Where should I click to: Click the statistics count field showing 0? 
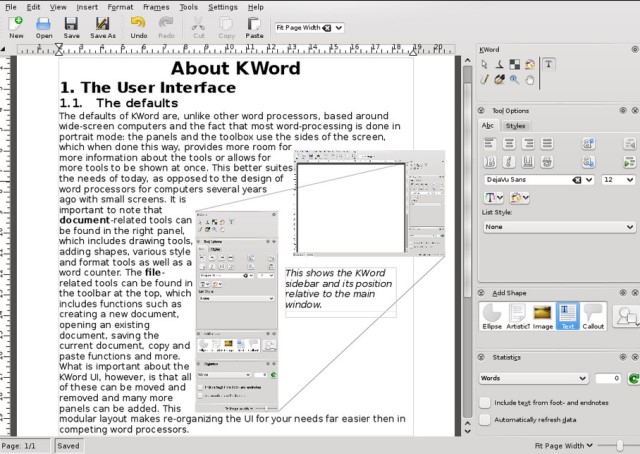pyautogui.click(x=608, y=378)
